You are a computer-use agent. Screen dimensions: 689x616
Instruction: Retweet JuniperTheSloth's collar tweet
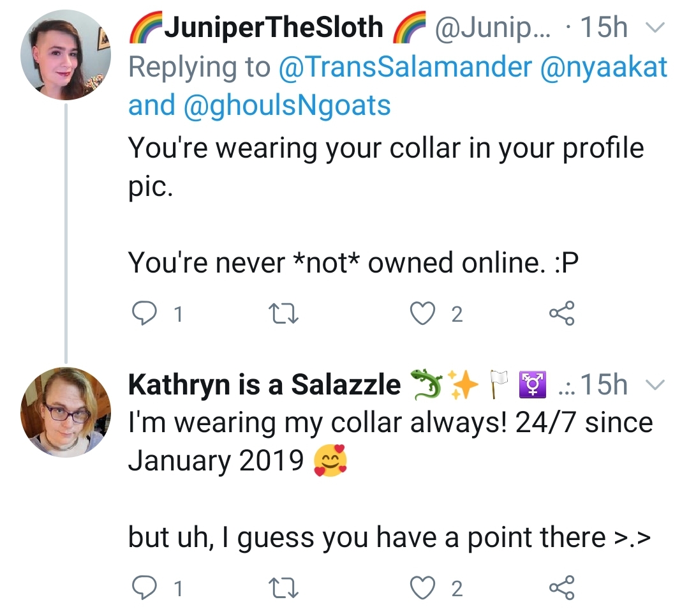283,314
